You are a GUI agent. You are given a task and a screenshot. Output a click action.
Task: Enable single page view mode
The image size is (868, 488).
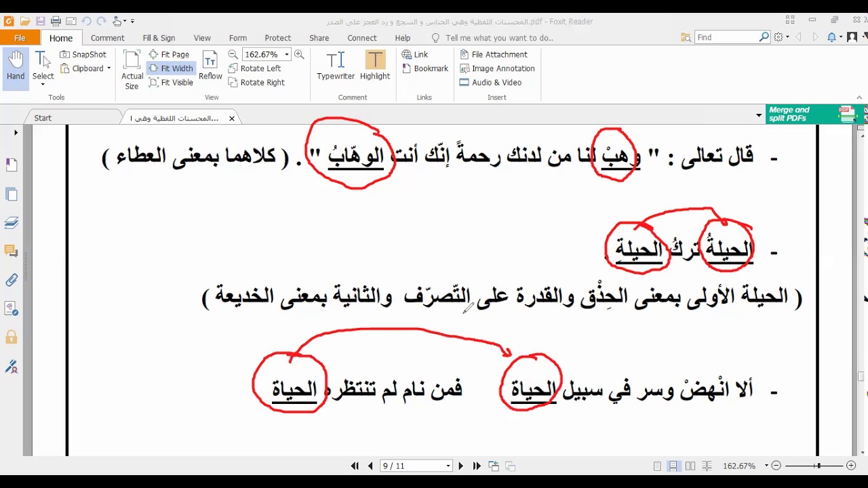[x=657, y=466]
